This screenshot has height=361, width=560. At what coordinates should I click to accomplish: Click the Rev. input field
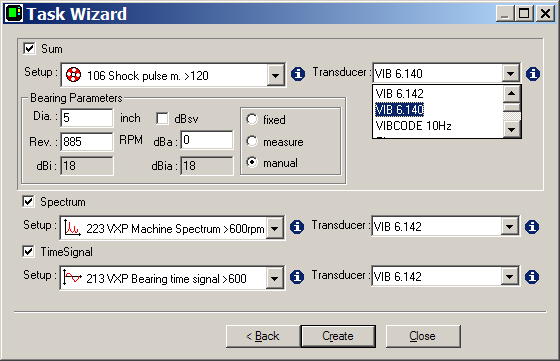pos(87,142)
